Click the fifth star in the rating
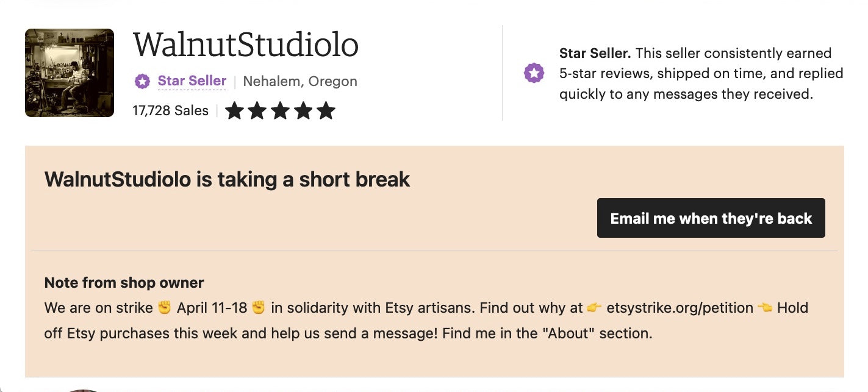Viewport: 868px width, 392px height. point(326,111)
